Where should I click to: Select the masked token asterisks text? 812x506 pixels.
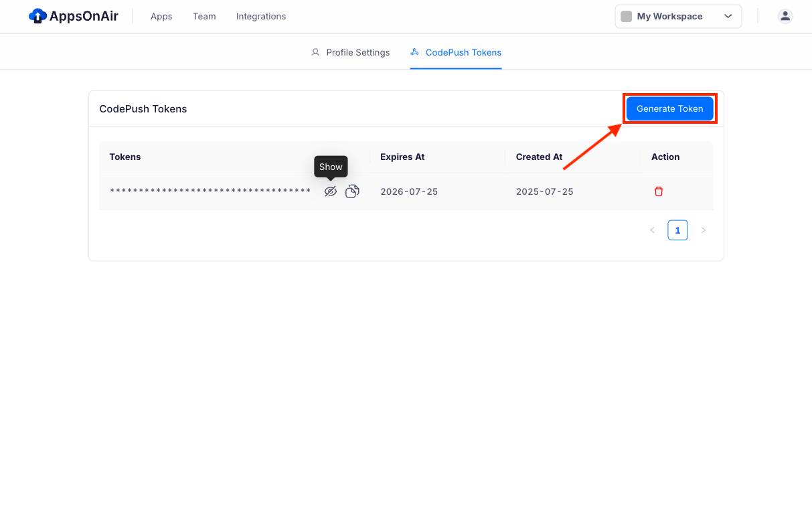coord(210,191)
